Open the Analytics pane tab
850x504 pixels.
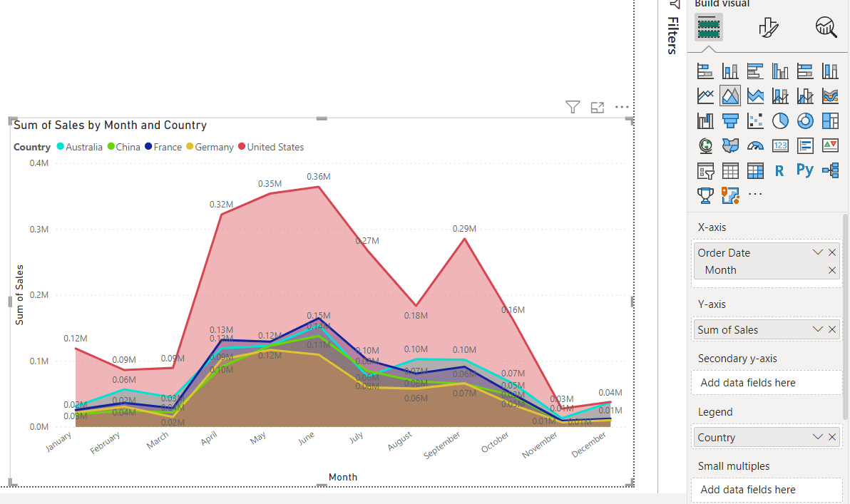pos(826,27)
